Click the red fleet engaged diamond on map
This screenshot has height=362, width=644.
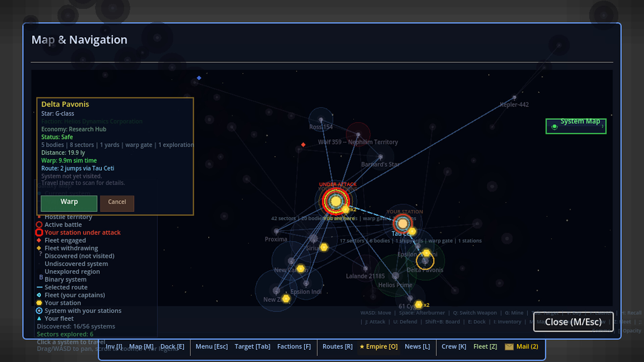pyautogui.click(x=303, y=145)
